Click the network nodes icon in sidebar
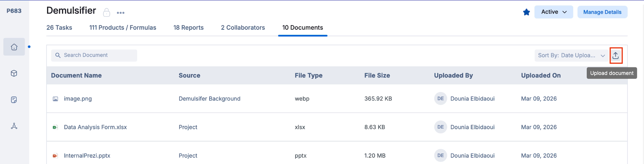644x164 pixels. [14, 126]
